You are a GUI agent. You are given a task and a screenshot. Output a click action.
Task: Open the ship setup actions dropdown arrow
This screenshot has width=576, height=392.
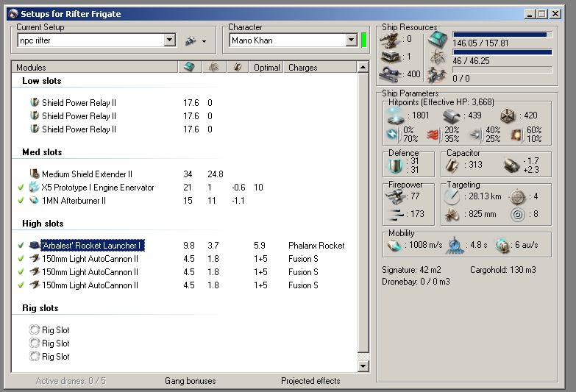click(205, 41)
